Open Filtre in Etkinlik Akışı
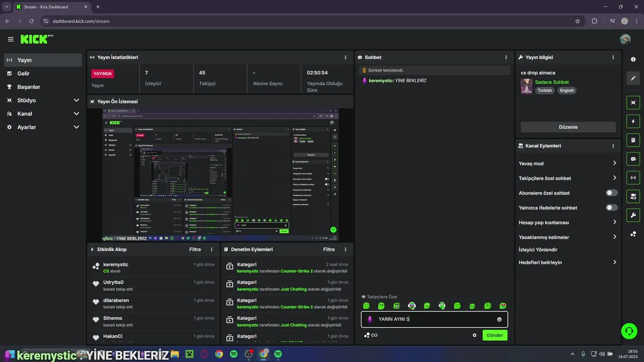The image size is (644, 362). tap(195, 249)
